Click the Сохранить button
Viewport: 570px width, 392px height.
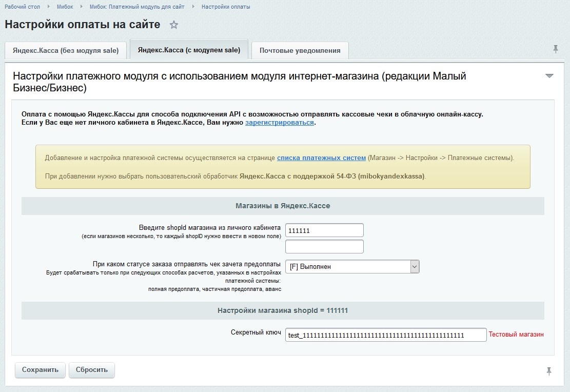[40, 369]
